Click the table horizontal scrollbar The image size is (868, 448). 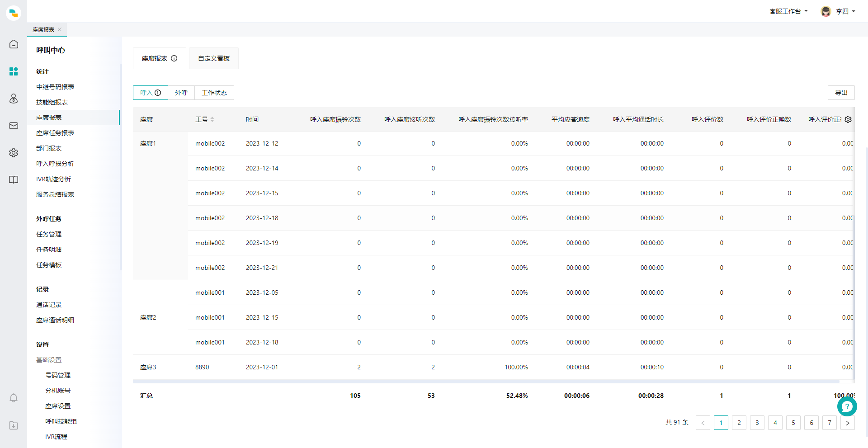486,382
